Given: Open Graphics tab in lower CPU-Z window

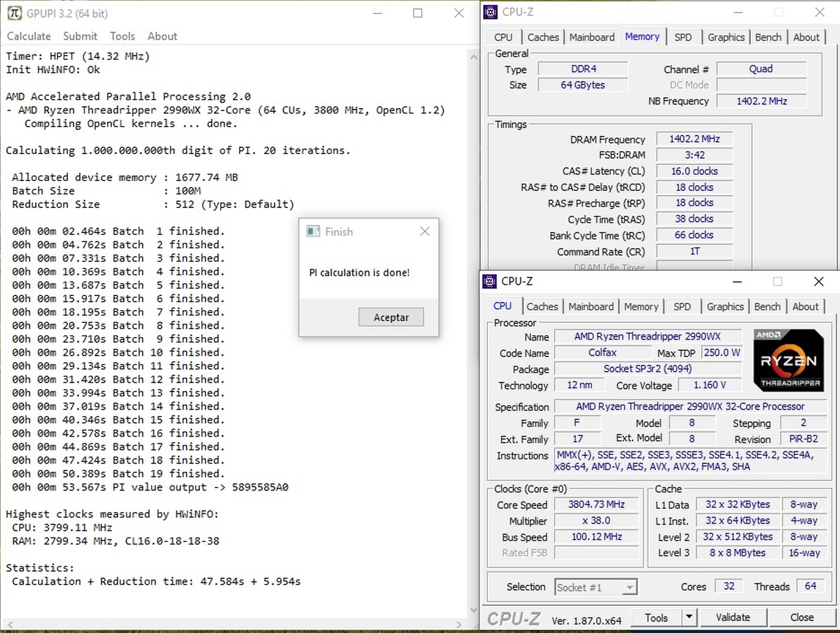Looking at the screenshot, I should tap(725, 307).
